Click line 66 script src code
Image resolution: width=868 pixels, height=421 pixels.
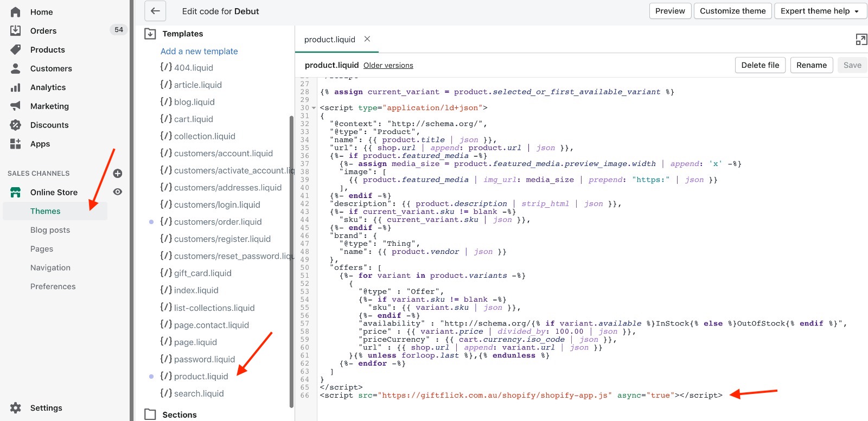coord(521,396)
